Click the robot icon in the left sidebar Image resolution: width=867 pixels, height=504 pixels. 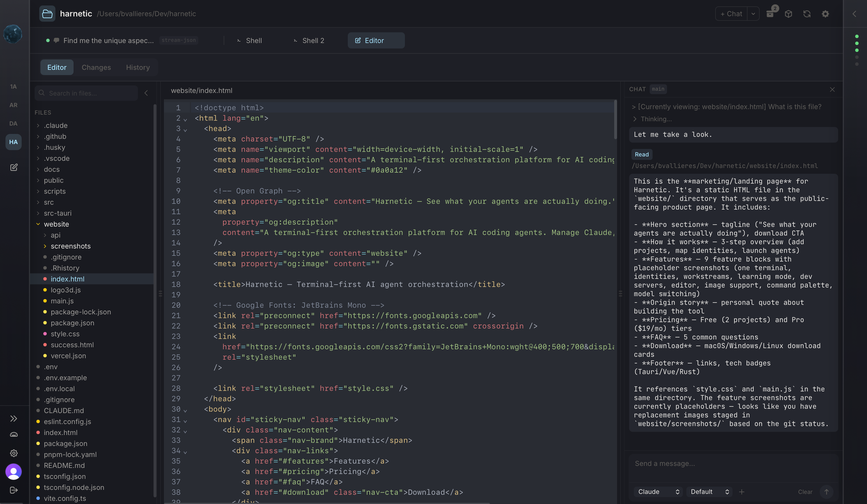coord(14,434)
